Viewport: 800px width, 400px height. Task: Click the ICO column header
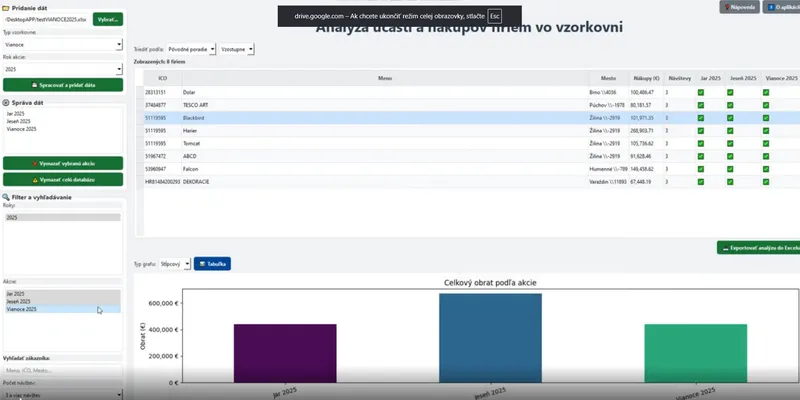[x=163, y=78]
